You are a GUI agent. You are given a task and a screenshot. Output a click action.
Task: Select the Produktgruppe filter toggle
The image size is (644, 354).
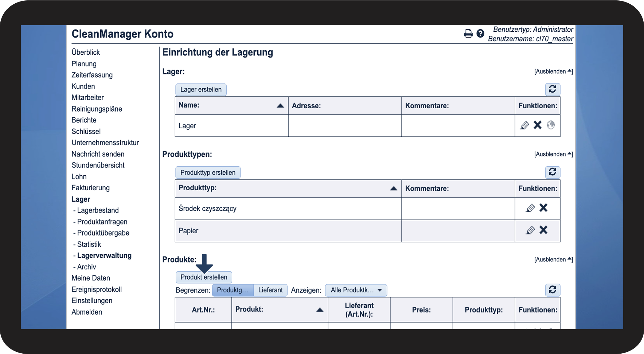point(233,290)
